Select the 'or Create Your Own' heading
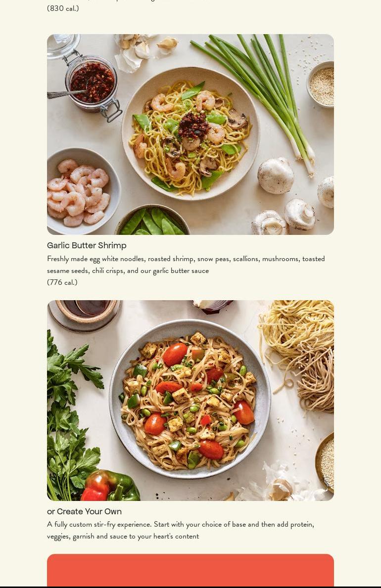Viewport: 381px width, 588px height. [x=84, y=511]
